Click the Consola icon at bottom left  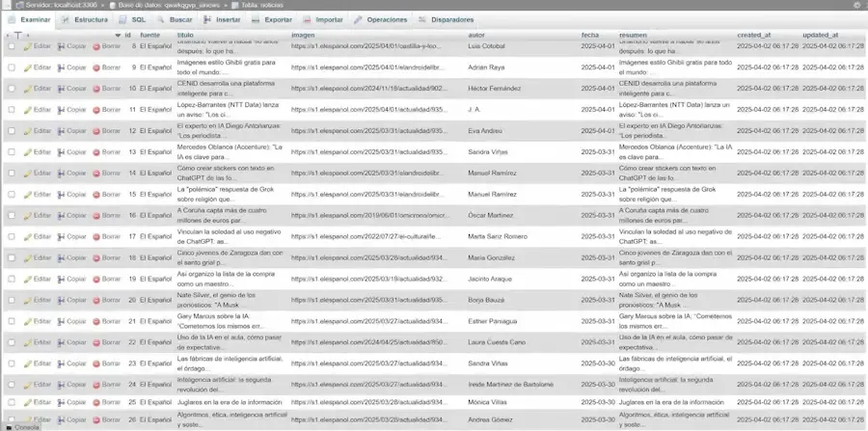click(9, 428)
